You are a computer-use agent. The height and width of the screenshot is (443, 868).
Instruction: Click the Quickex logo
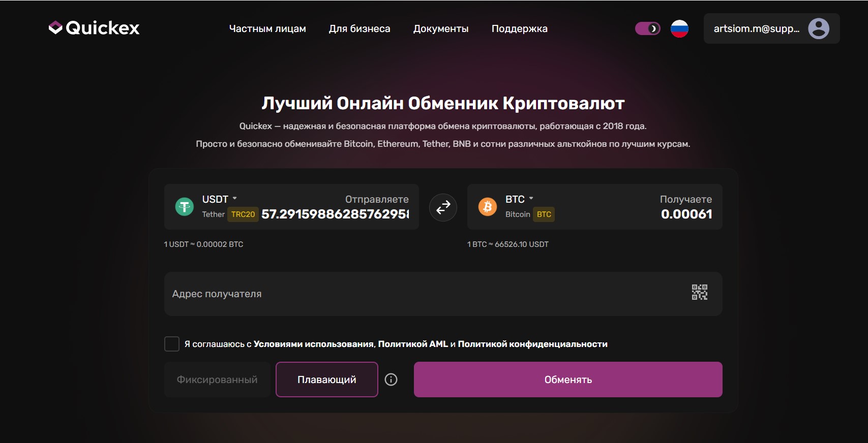(94, 28)
